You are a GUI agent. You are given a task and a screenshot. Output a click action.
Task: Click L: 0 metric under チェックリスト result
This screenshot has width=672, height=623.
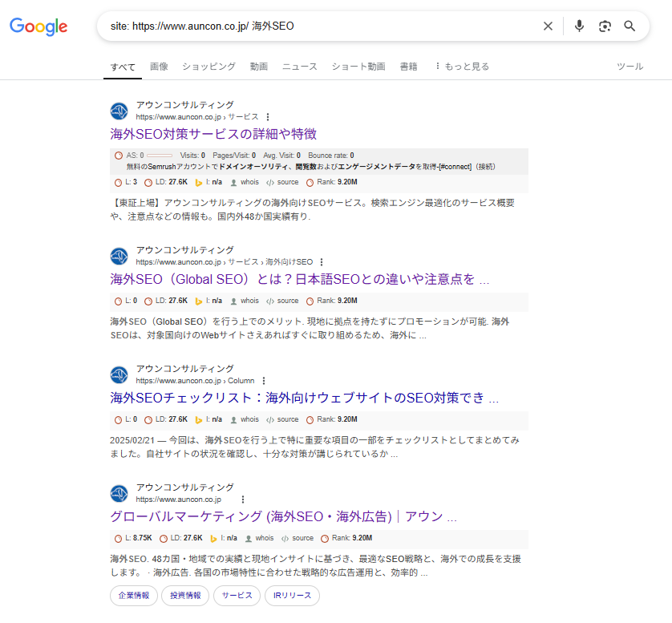[x=126, y=419]
